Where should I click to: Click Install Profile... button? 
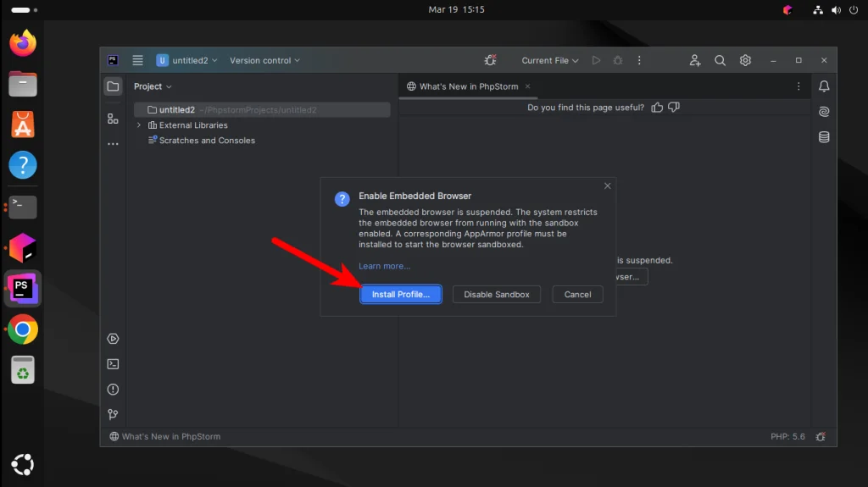coord(401,295)
